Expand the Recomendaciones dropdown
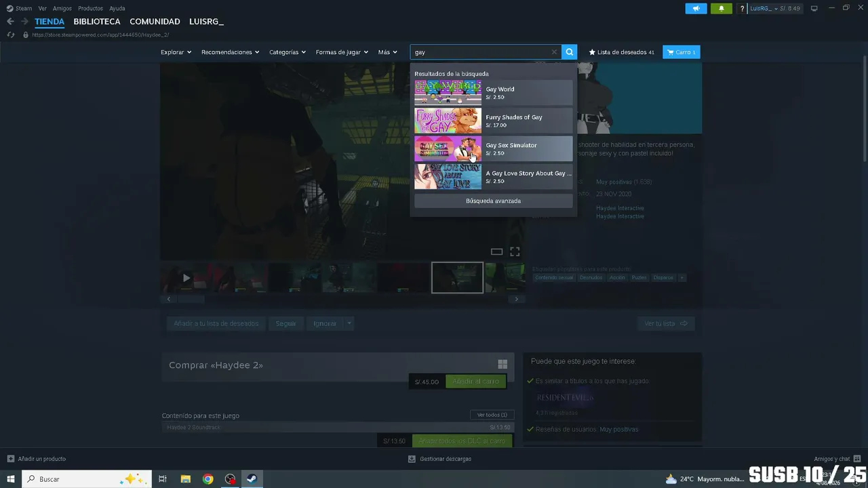The width and height of the screenshot is (868, 488). click(x=231, y=52)
